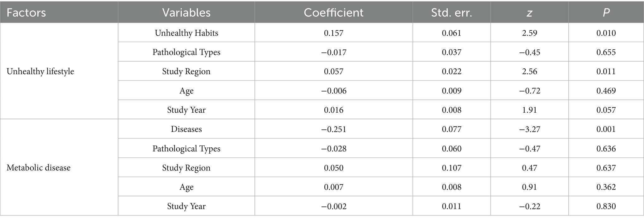This screenshot has width=644, height=221.
Task: Select the P value 0.830
Action: point(606,206)
